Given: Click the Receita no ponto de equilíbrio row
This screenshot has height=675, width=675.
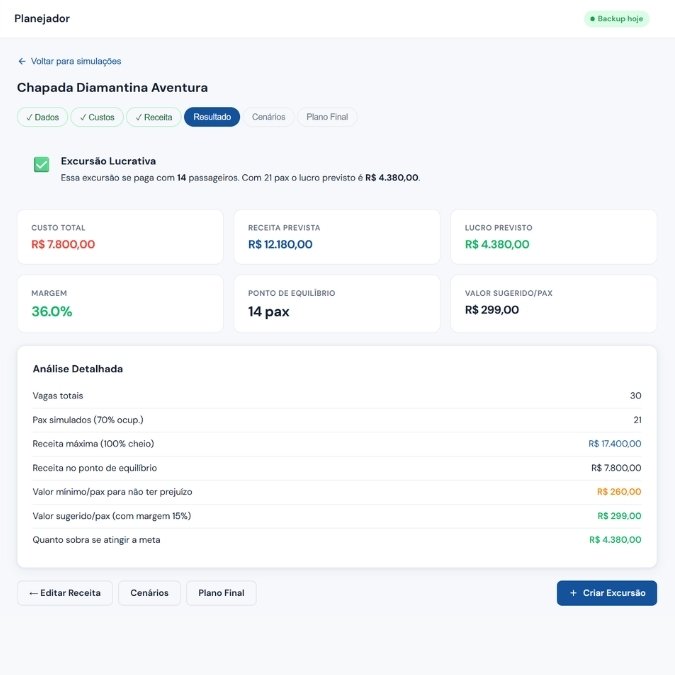Looking at the screenshot, I should tap(337, 468).
